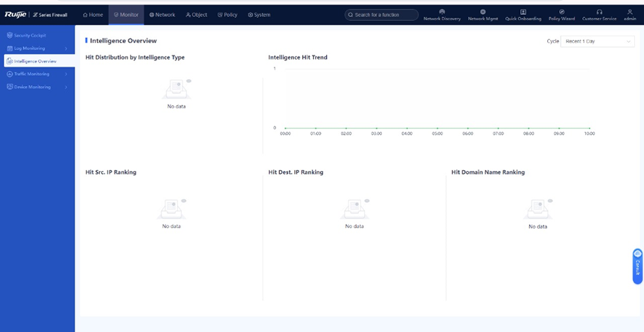
Task: Expand the Log Monitoring submenu
Action: 36,48
